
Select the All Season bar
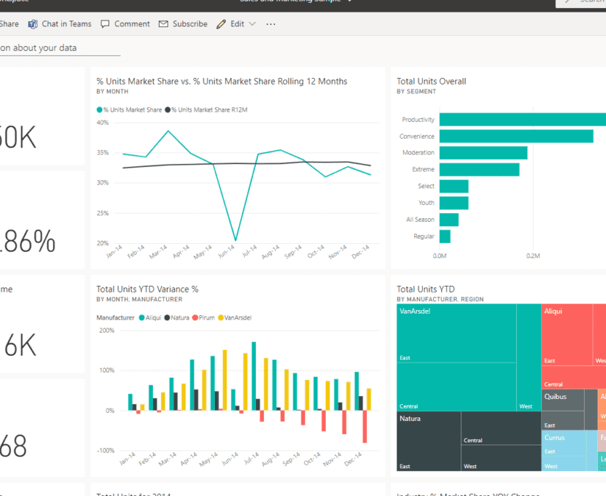click(x=449, y=220)
